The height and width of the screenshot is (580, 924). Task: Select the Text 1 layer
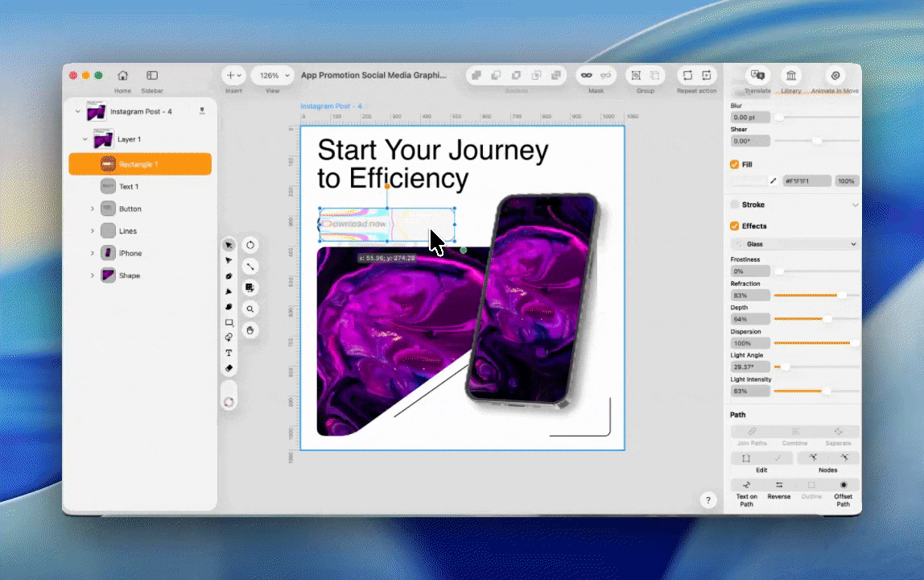[x=129, y=186]
